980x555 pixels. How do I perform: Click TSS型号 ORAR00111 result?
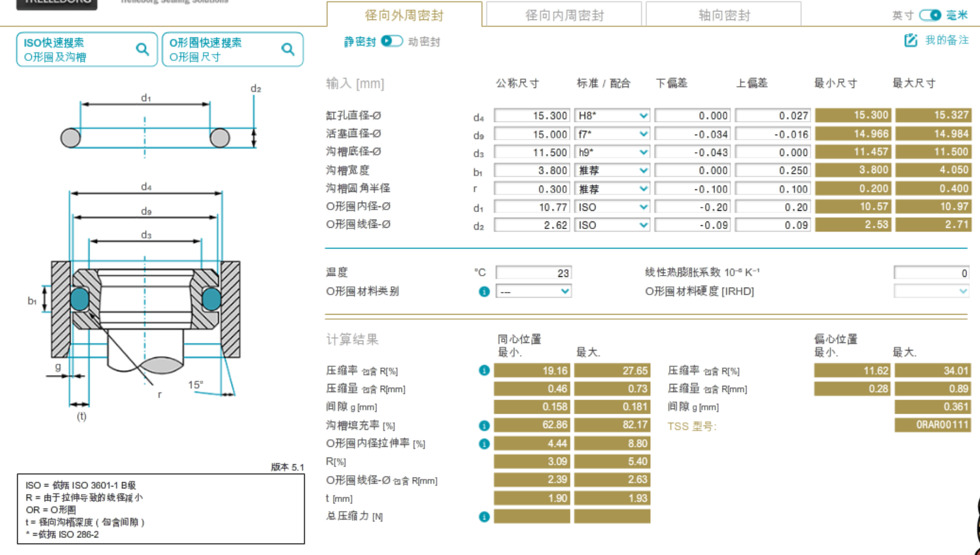point(932,425)
